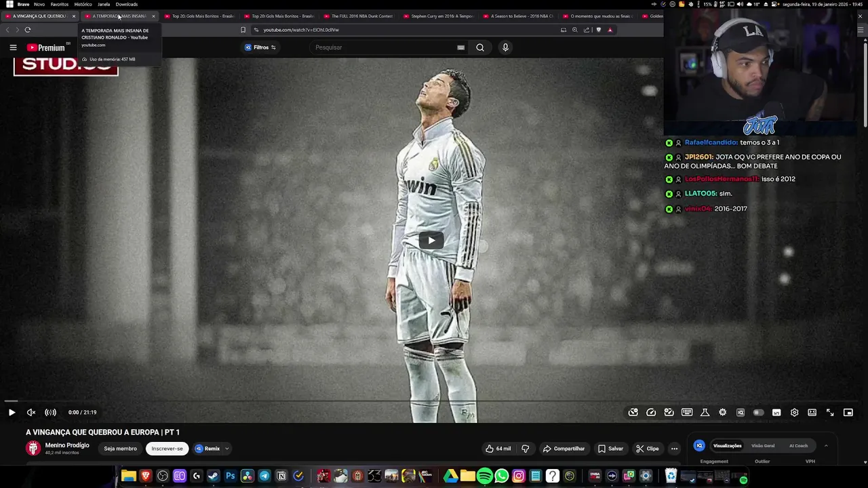The width and height of the screenshot is (868, 488).
Task: Dislike the video thumbs-down button
Action: point(526,449)
